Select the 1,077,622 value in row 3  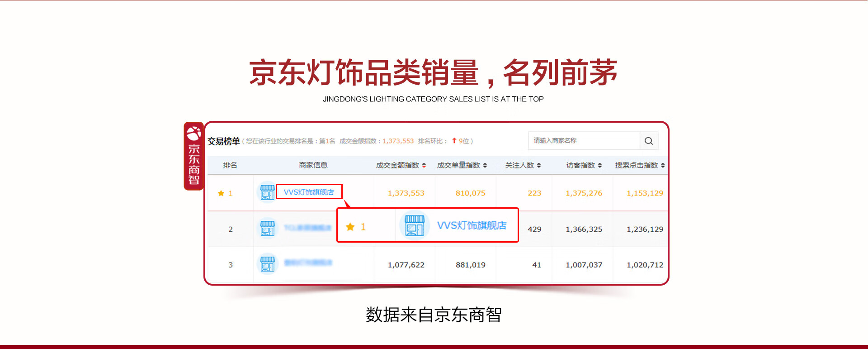(x=406, y=265)
